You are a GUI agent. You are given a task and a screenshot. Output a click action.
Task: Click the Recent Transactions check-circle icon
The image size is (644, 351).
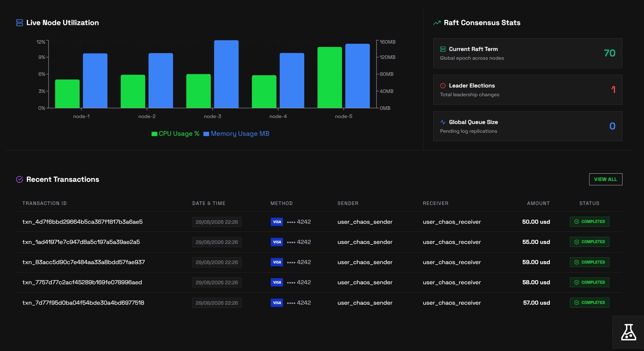point(19,179)
